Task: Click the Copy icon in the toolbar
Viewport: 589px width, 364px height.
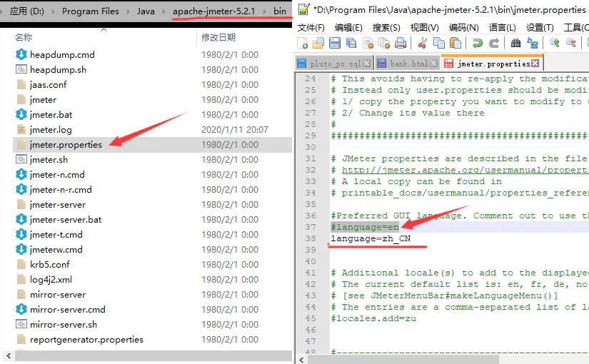Action: [x=439, y=44]
